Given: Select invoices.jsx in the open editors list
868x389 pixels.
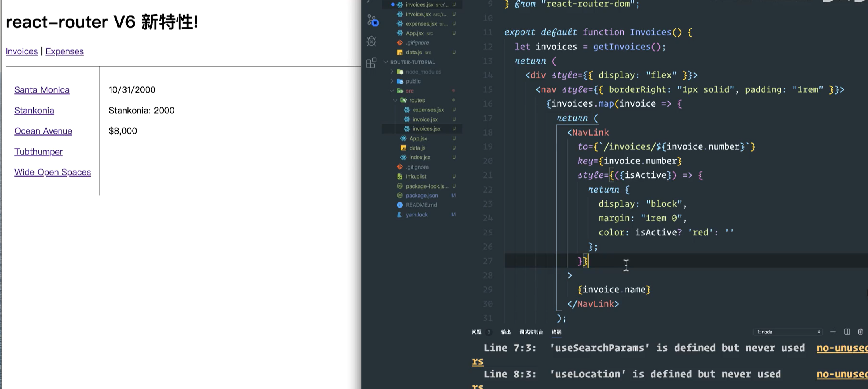Looking at the screenshot, I should pyautogui.click(x=422, y=5).
